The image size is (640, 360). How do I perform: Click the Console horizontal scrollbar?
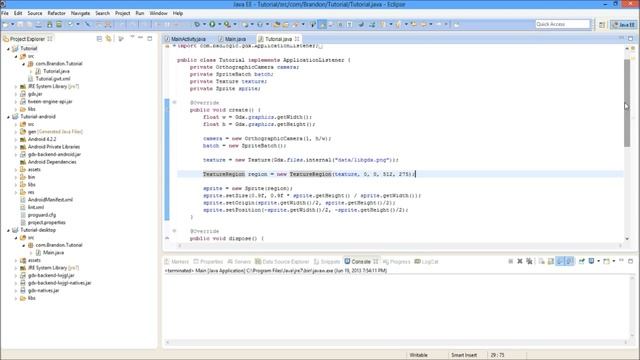[x=397, y=342]
